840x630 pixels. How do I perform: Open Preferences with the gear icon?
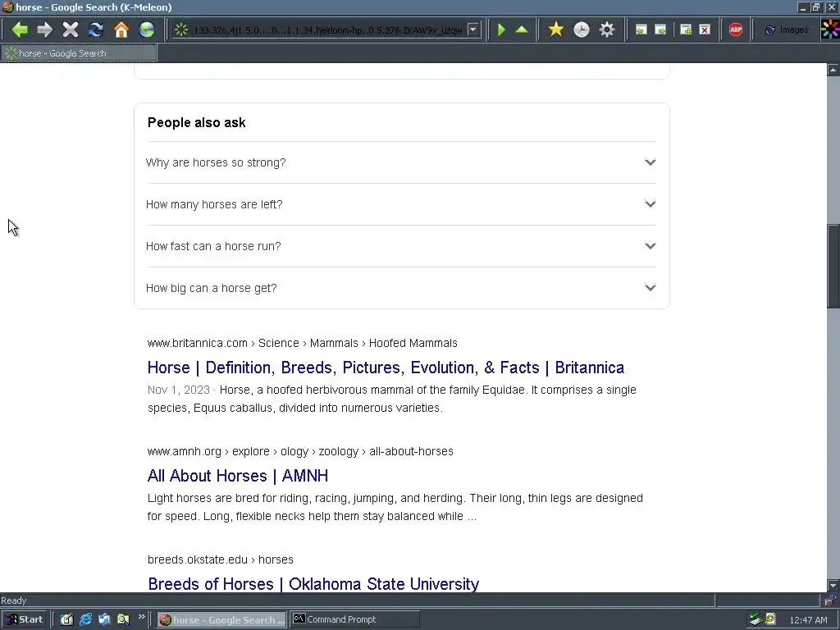[607, 30]
